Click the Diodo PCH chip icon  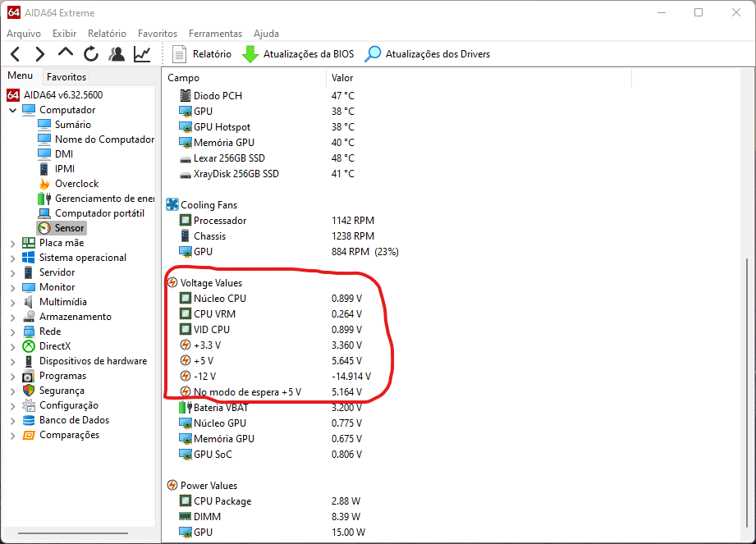[186, 95]
